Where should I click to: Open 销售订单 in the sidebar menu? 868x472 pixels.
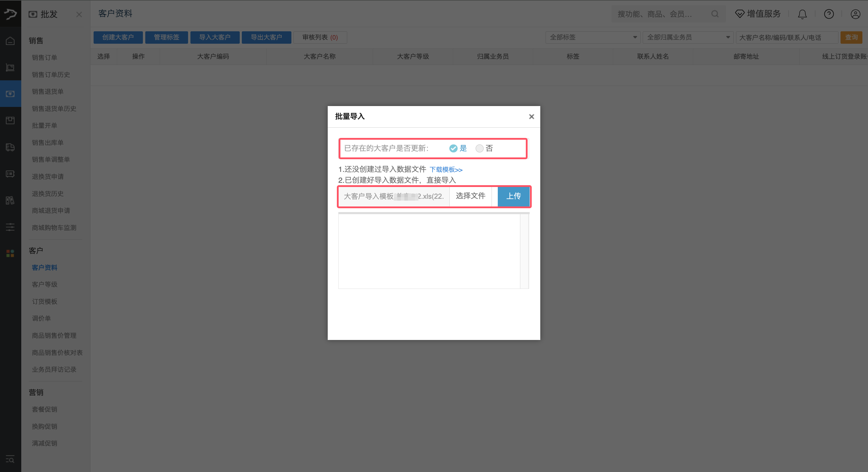(x=45, y=57)
